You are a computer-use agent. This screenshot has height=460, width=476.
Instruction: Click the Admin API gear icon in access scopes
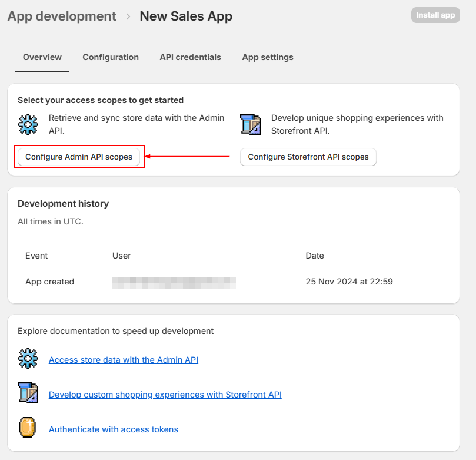click(x=28, y=124)
